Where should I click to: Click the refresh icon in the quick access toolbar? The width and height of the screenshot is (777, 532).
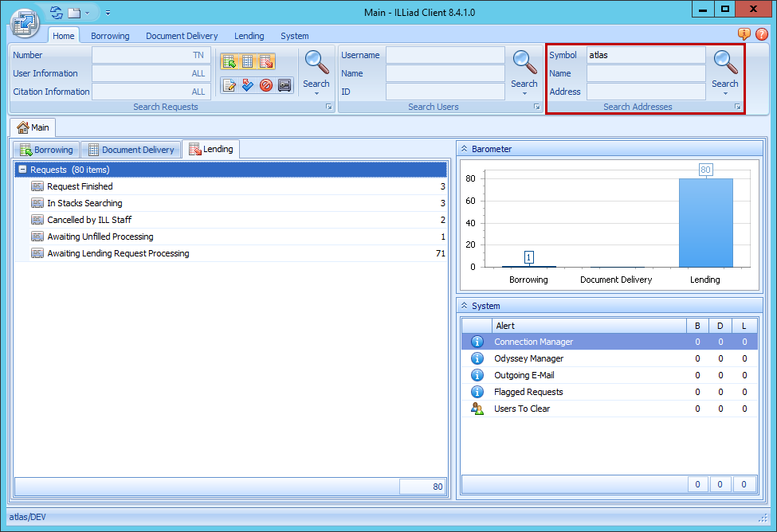point(56,12)
